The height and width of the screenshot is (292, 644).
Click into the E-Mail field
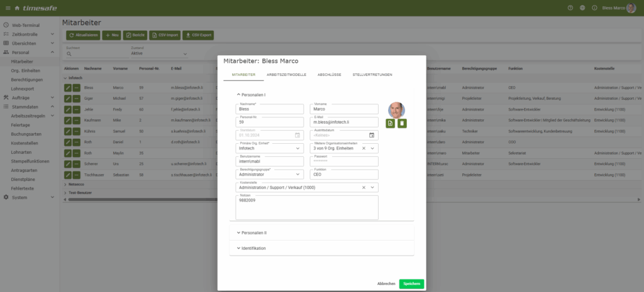pyautogui.click(x=344, y=122)
